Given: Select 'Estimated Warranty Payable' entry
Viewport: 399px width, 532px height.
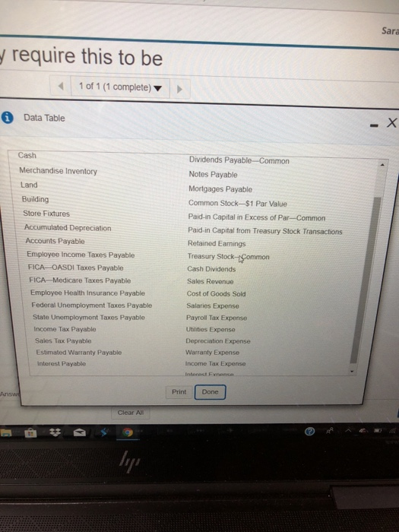Looking at the screenshot, I should pos(79,352).
